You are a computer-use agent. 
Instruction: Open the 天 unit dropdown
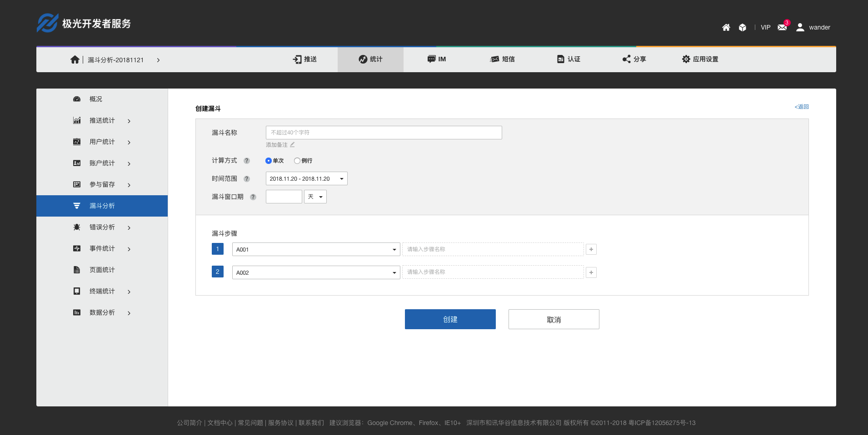(315, 197)
